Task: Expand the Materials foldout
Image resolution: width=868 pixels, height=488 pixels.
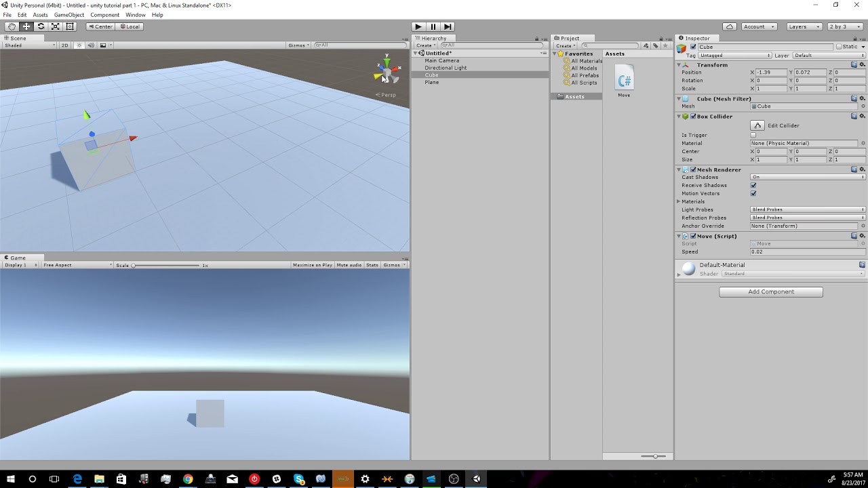Action: coord(679,201)
